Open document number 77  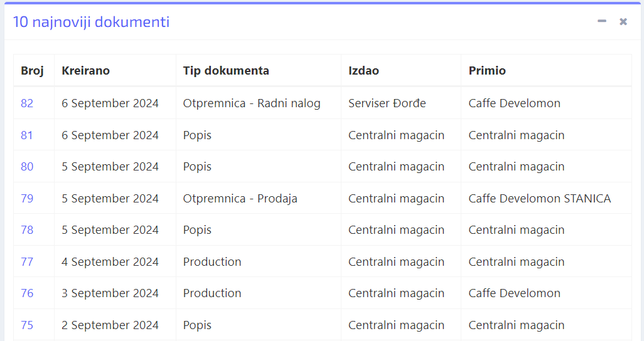pos(27,262)
